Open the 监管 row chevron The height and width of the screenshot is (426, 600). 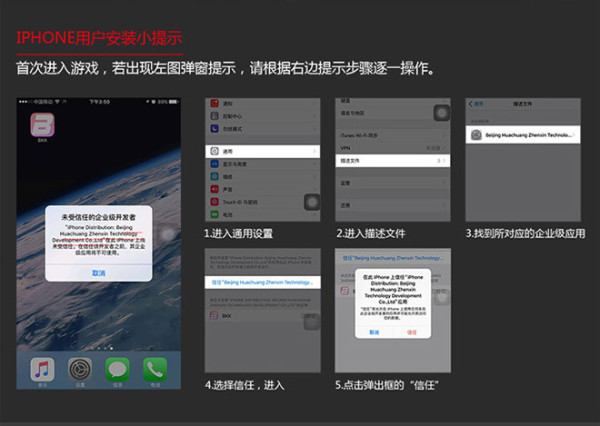tap(444, 183)
